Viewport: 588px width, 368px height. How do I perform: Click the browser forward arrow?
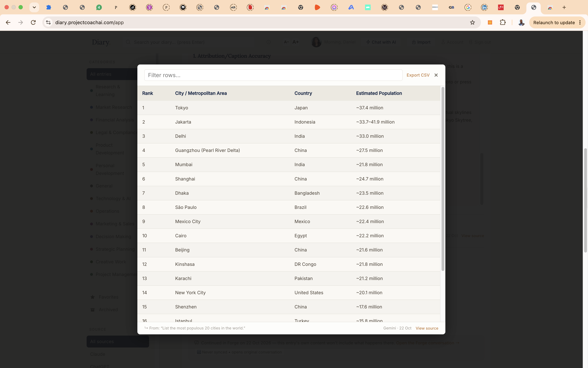(21, 22)
